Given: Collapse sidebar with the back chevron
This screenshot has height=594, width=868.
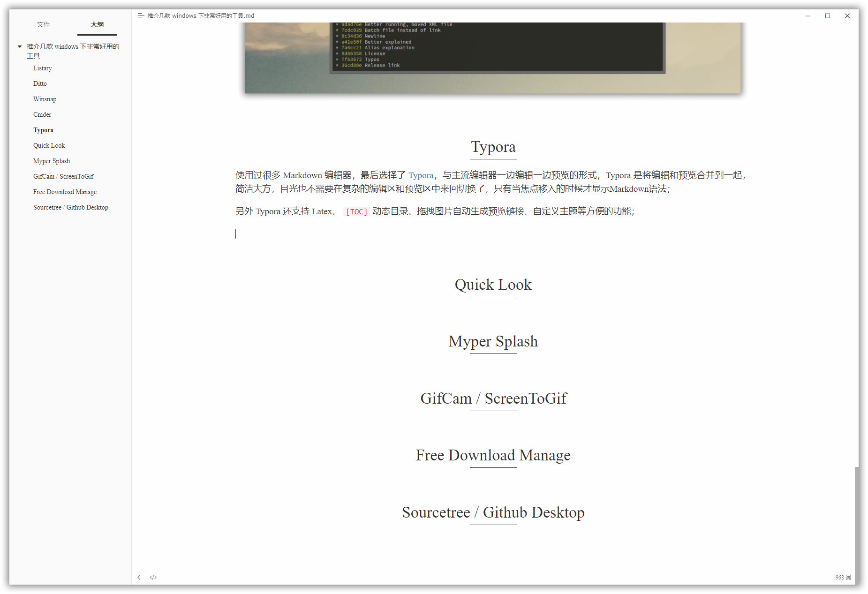Looking at the screenshot, I should click(139, 577).
